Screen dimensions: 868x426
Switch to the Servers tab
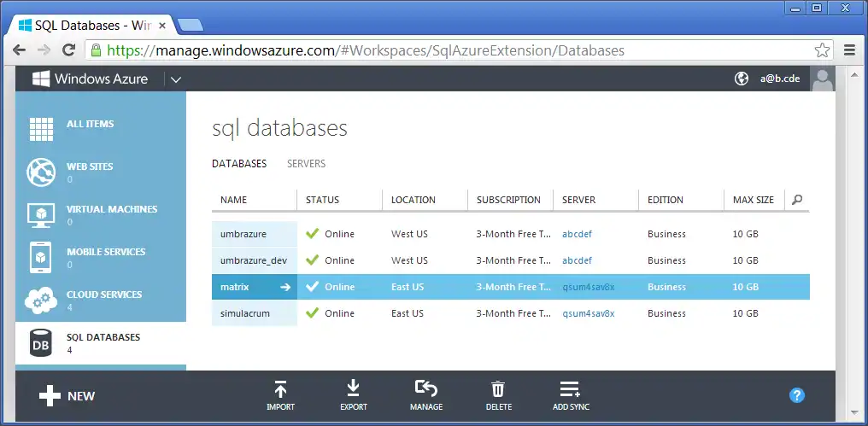click(306, 164)
